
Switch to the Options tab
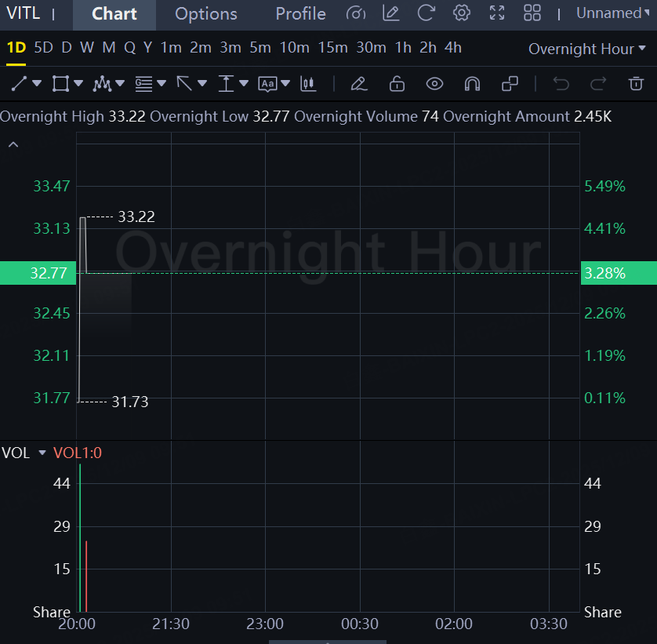(x=205, y=14)
